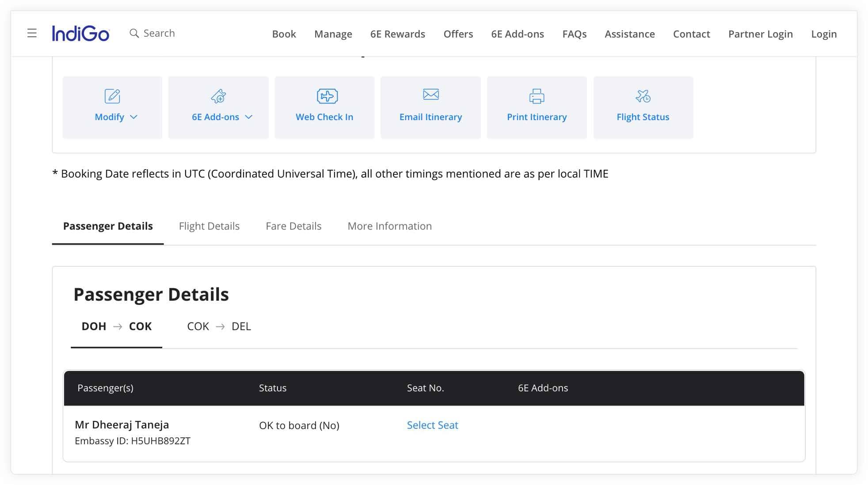Switch to the More Information tab

click(389, 226)
